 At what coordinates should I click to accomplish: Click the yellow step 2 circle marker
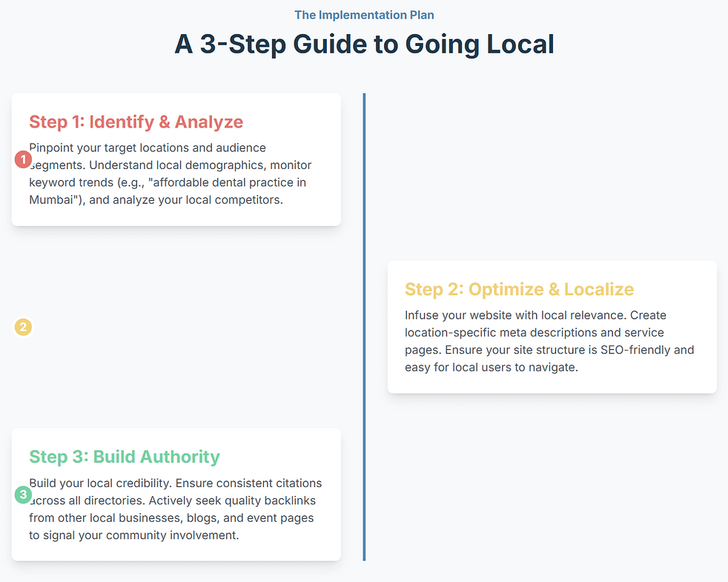point(23,327)
